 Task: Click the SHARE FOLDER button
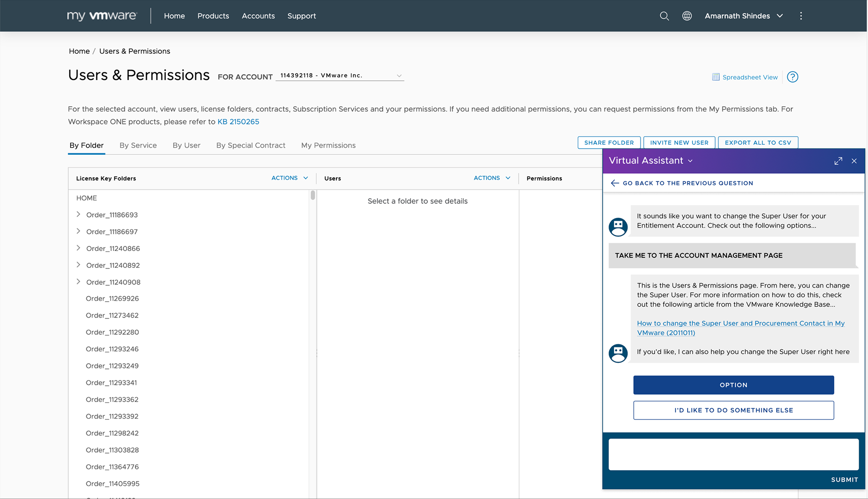coord(609,143)
